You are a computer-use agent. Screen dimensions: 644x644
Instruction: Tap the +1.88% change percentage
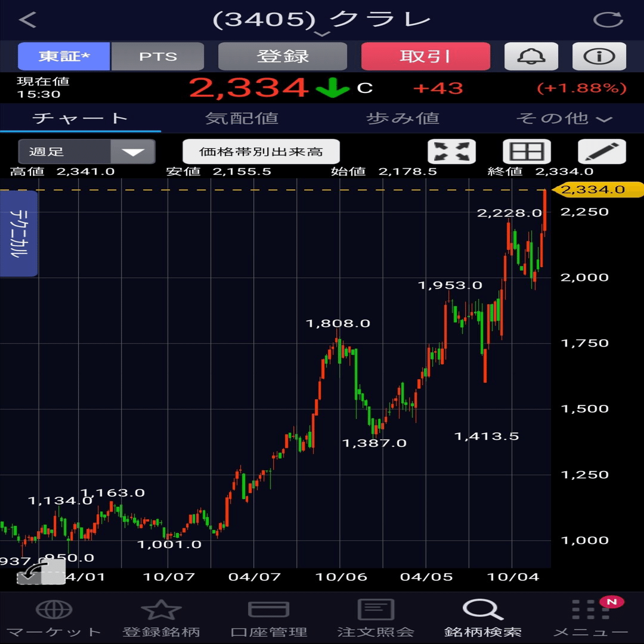pos(581,88)
